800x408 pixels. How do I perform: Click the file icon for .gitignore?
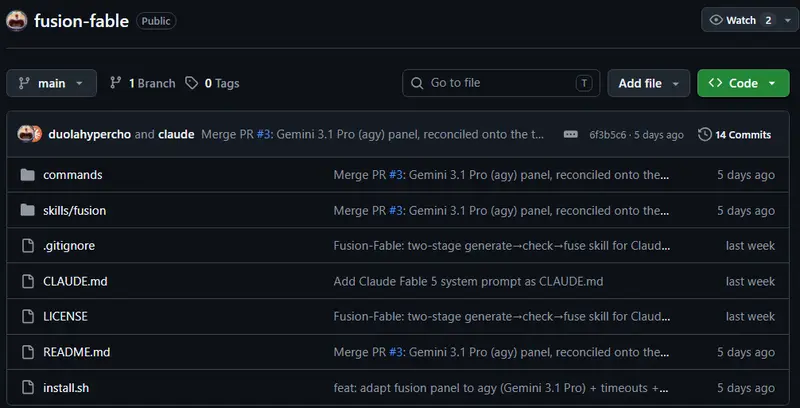point(28,246)
